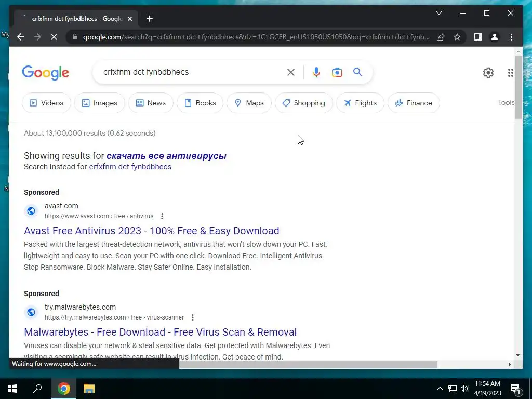
Task: Clear the search box text
Action: tap(291, 72)
